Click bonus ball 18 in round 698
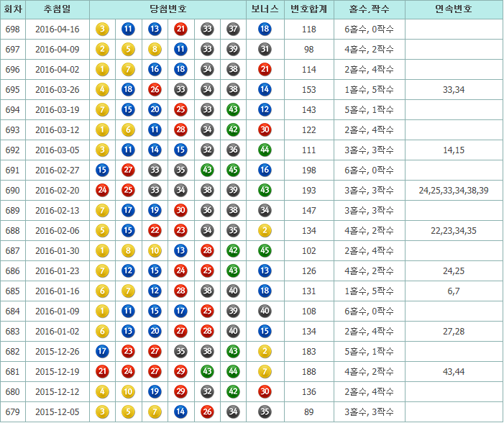The image size is (504, 423). pyautogui.click(x=265, y=29)
